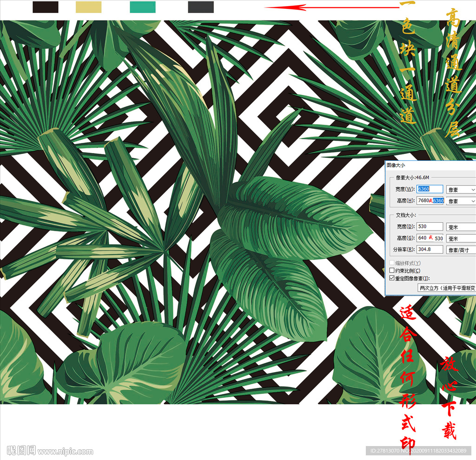Viewport: 476px width, 460px height.
Task: Click the document width field 宽度(D) showing 530
Action: (x=430, y=227)
